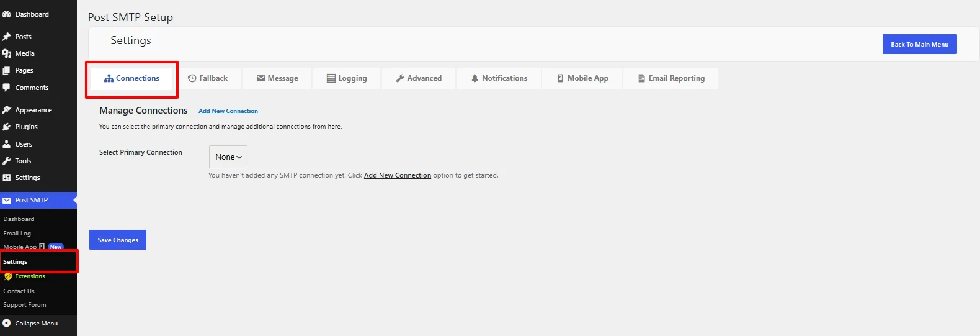Viewport: 980px width, 336px height.
Task: Click the Message envelope icon on tab
Action: coord(261,78)
